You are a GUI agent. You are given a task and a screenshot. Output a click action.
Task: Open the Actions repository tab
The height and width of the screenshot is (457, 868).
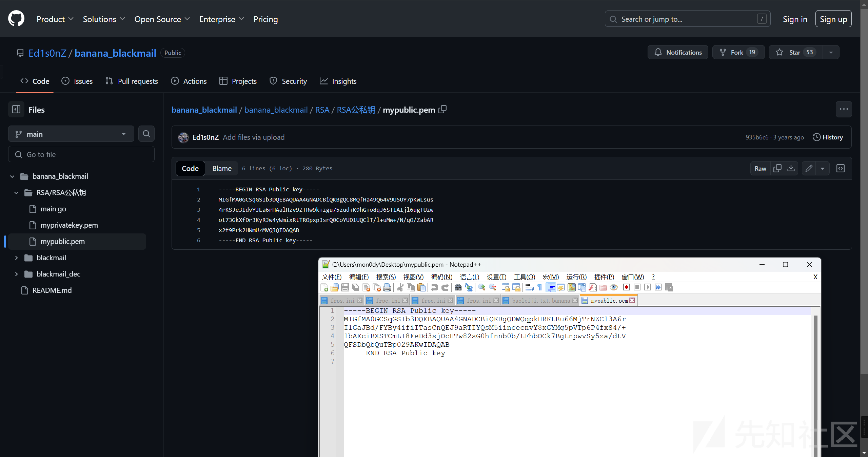189,81
